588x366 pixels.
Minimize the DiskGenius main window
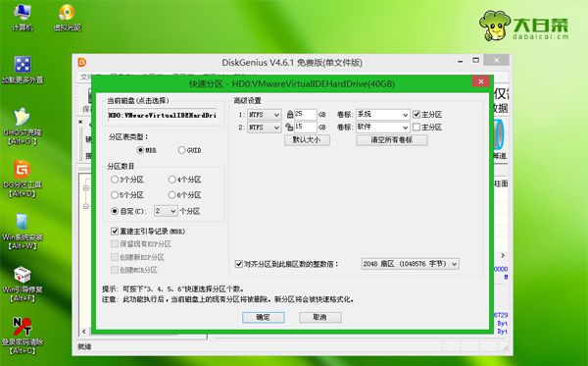(x=461, y=61)
